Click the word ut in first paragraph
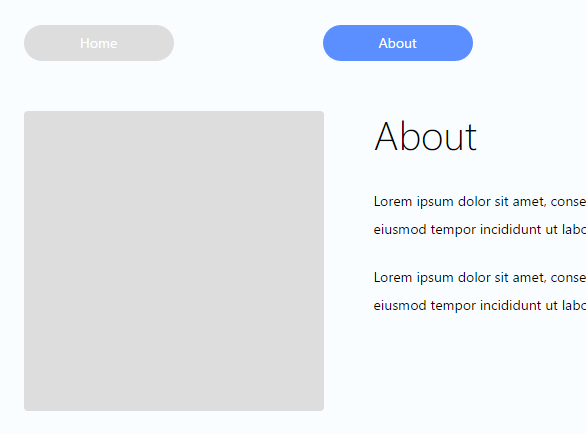This screenshot has width=586, height=434. (x=552, y=230)
